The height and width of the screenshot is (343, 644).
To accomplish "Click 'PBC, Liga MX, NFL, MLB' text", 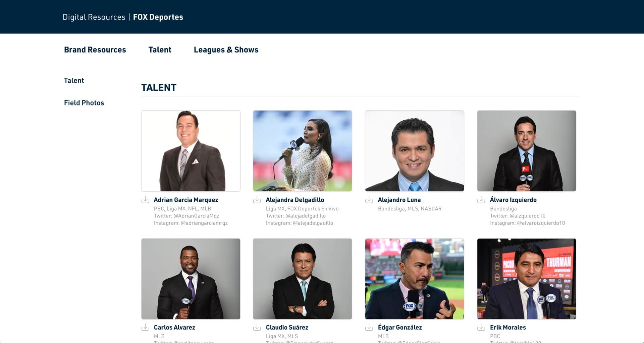I will pyautogui.click(x=182, y=209).
